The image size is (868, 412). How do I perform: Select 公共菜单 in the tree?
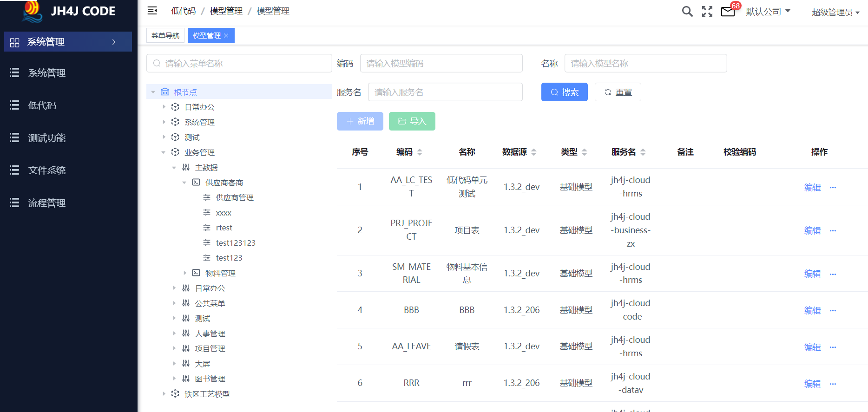tap(210, 303)
